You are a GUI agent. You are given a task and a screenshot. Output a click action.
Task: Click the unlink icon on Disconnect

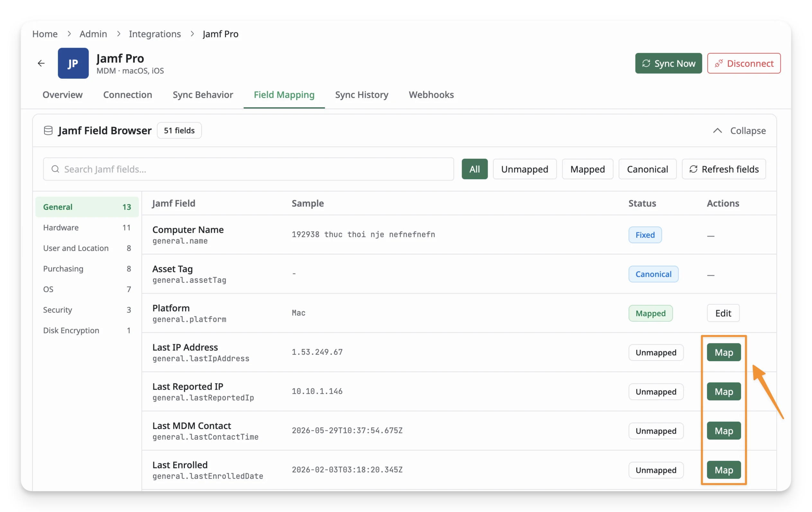(x=718, y=63)
